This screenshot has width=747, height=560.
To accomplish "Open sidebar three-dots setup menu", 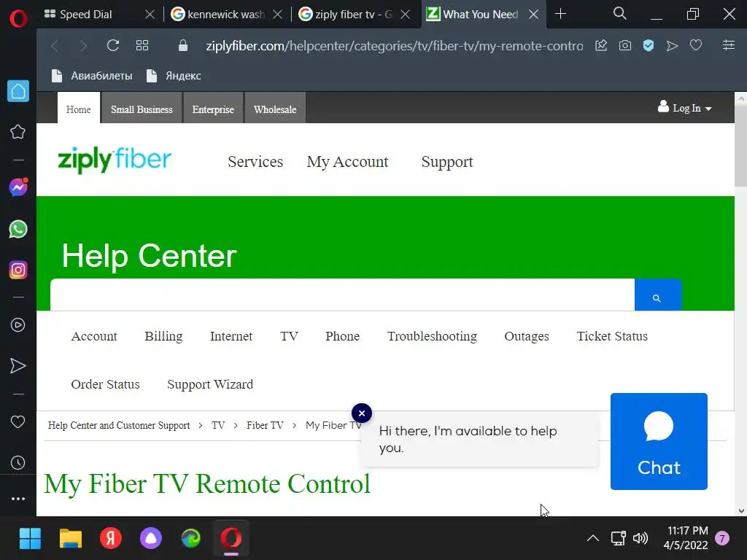I will [18, 499].
